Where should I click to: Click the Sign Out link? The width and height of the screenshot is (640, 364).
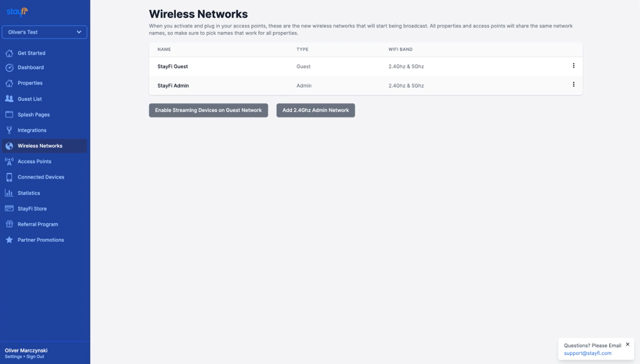[x=35, y=357]
